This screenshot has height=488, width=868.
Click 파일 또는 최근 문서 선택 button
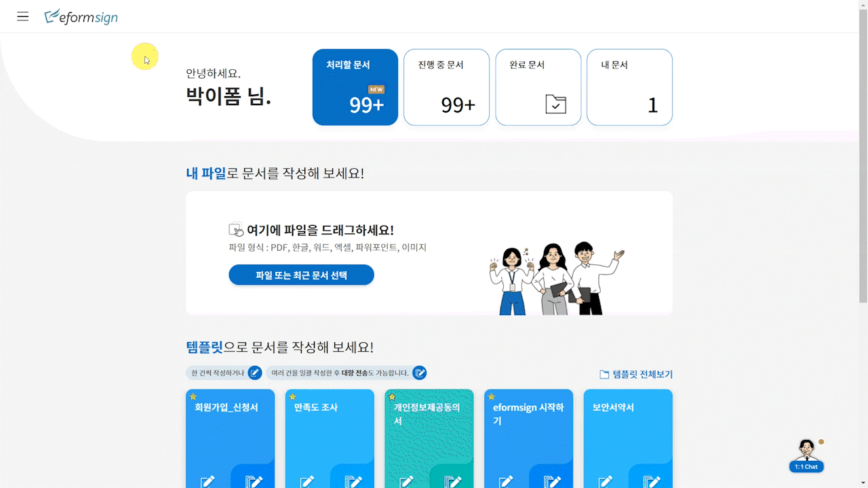301,274
